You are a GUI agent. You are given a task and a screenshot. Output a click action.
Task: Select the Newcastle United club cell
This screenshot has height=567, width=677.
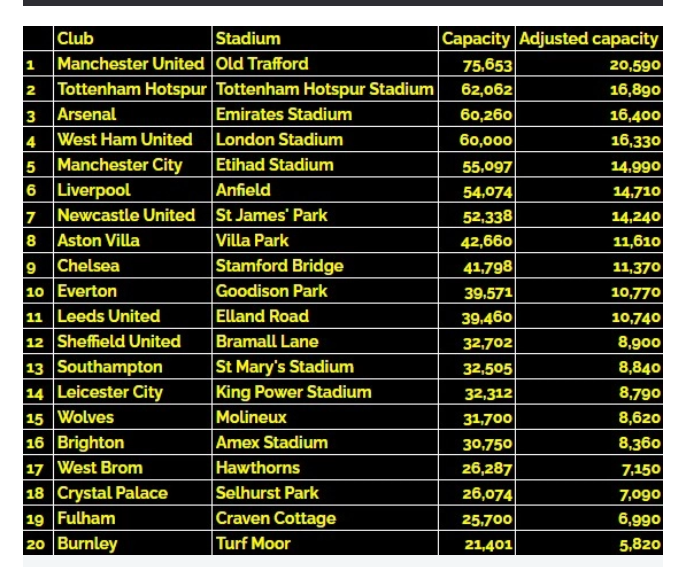pos(126,215)
